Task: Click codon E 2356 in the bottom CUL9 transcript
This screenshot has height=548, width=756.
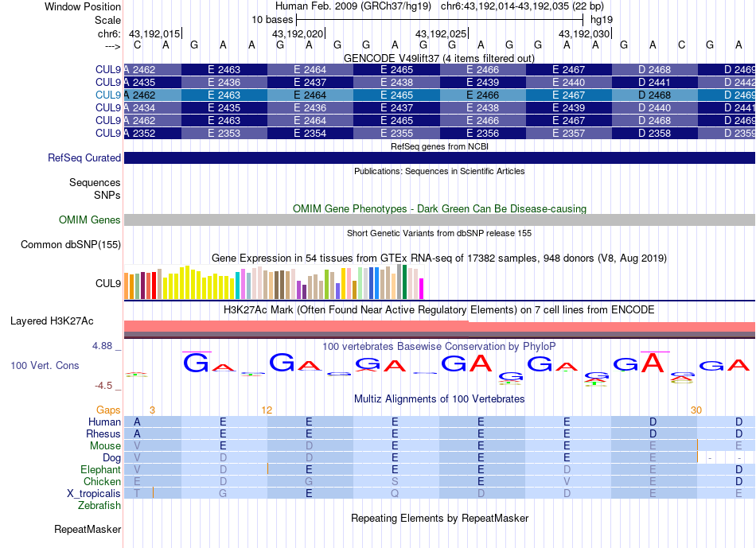Action: (x=482, y=133)
